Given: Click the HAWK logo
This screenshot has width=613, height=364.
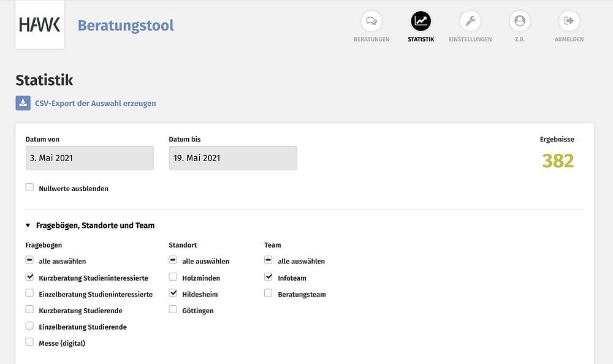Looking at the screenshot, I should (40, 25).
